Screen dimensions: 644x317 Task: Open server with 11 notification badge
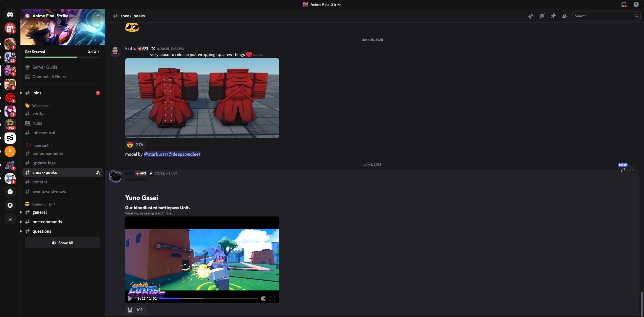[x=10, y=111]
